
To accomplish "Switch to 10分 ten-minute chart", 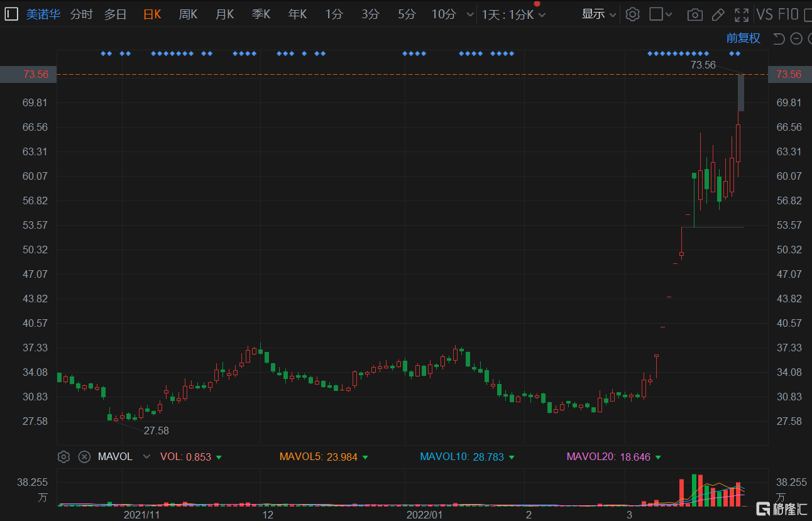I will click(x=444, y=14).
